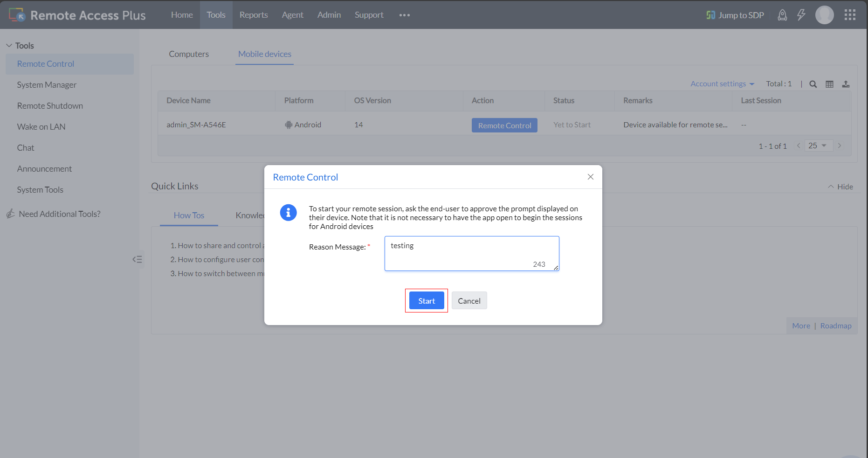
Task: Open Chat in the sidebar
Action: [26, 148]
